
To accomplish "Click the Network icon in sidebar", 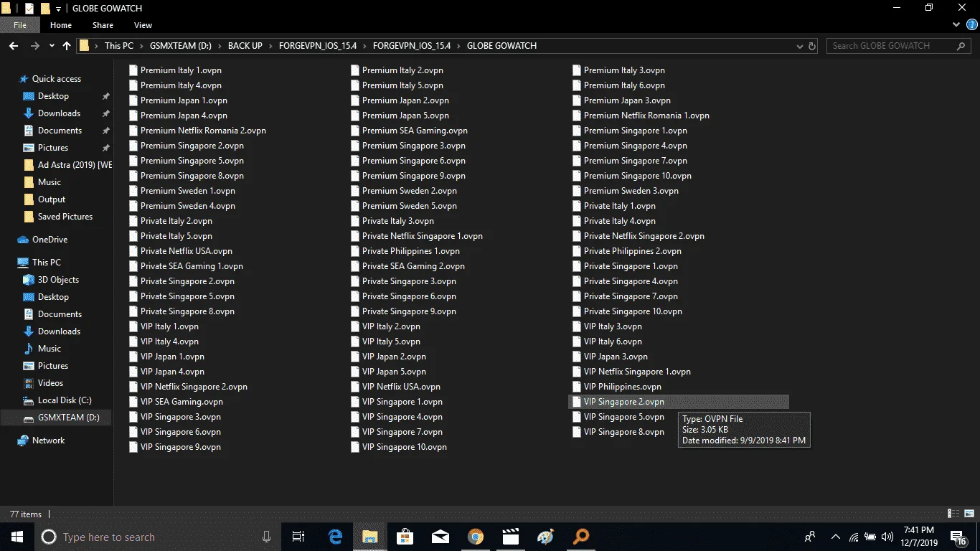I will pyautogui.click(x=23, y=441).
